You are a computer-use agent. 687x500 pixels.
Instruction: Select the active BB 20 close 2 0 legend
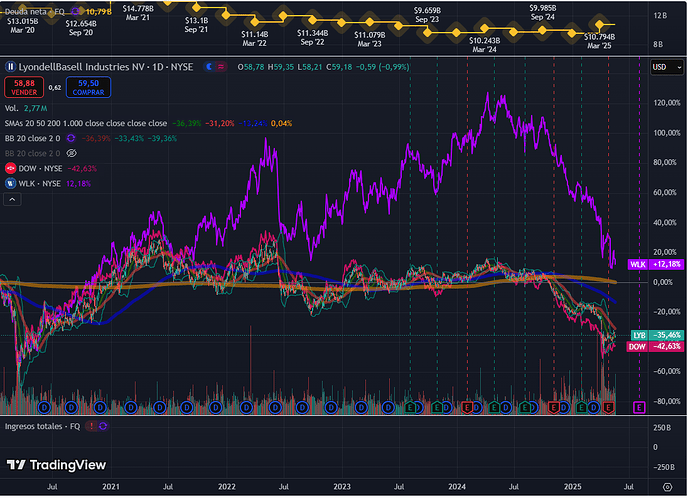(x=32, y=138)
